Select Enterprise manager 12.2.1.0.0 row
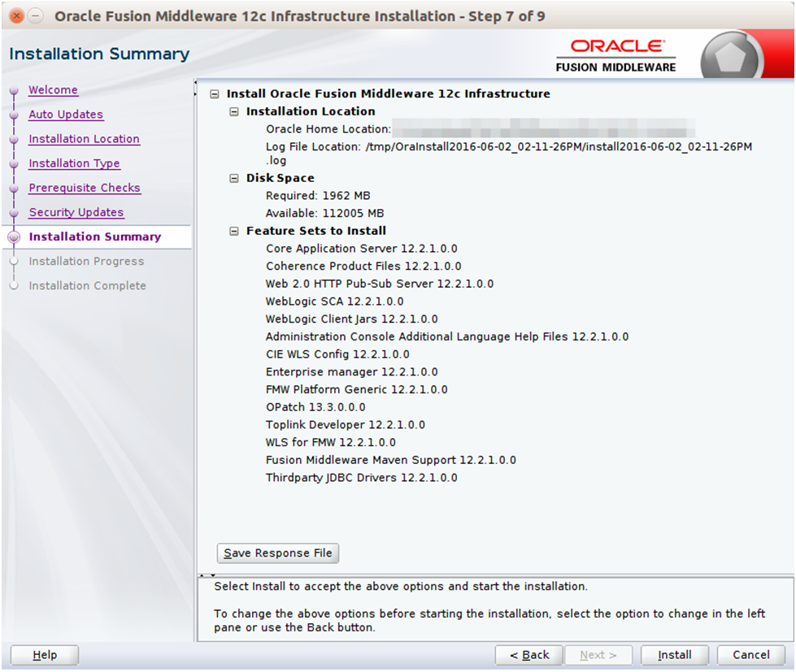 352,372
